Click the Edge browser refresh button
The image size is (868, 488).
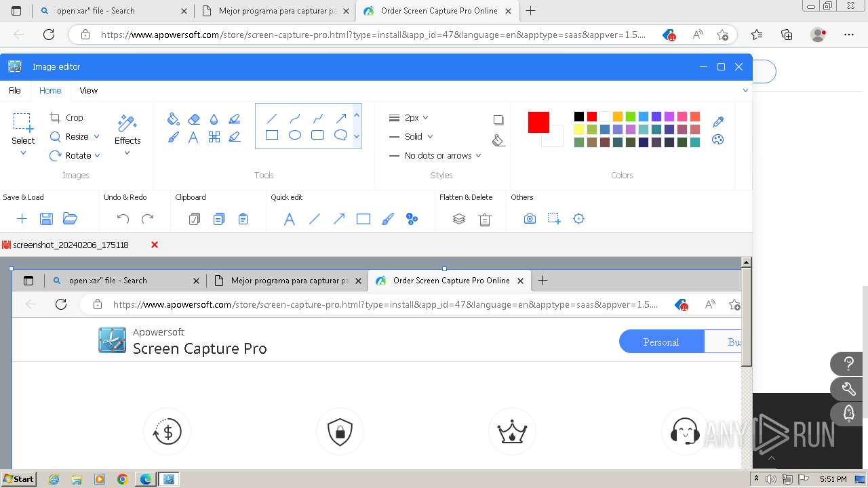pos(49,35)
